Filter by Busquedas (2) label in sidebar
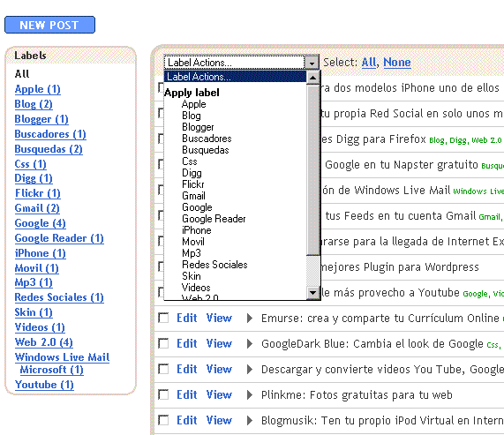The width and height of the screenshot is (504, 435). (49, 149)
